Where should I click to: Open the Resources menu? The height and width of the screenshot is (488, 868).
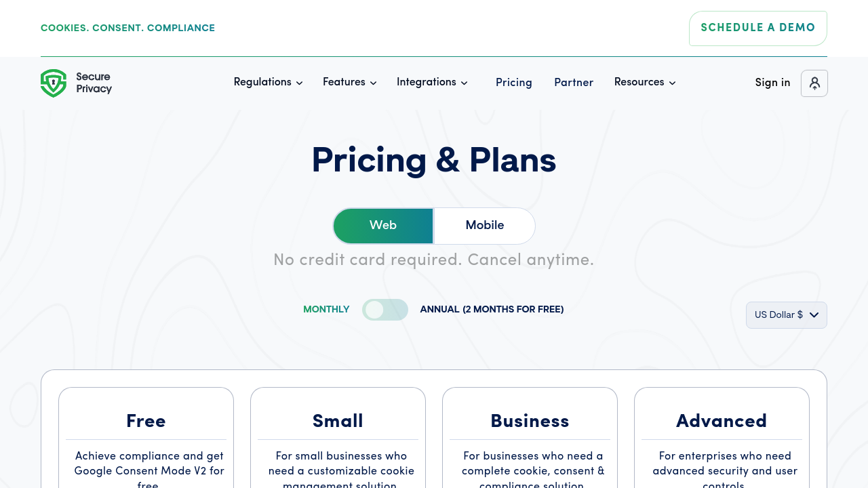(639, 83)
